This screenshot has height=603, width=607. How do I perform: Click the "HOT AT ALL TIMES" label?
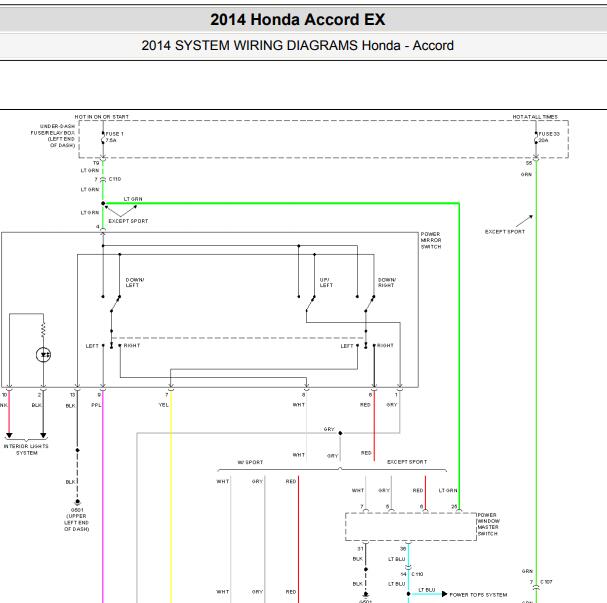click(535, 116)
